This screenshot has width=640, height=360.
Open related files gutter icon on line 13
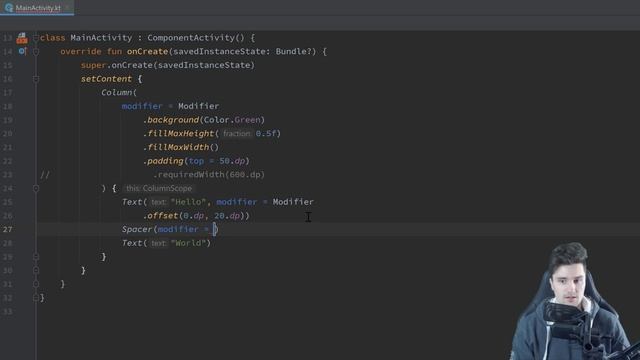tap(22, 38)
